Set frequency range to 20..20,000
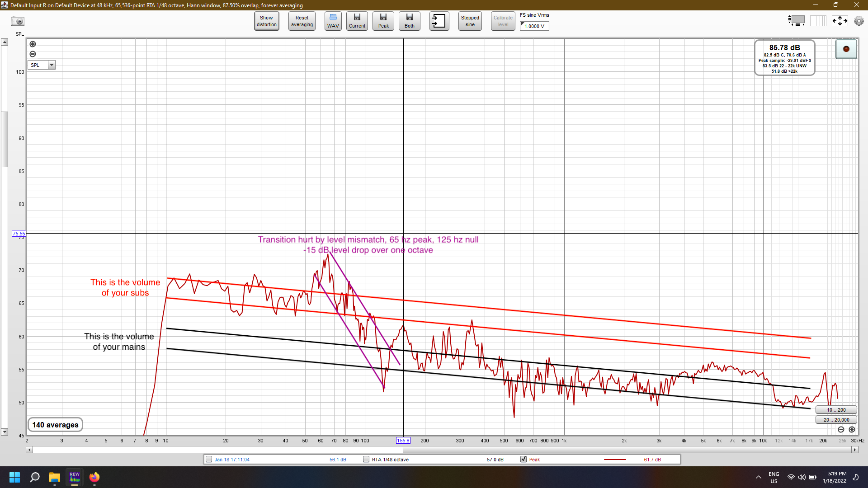Screen dimensions: 868x488 836,420
